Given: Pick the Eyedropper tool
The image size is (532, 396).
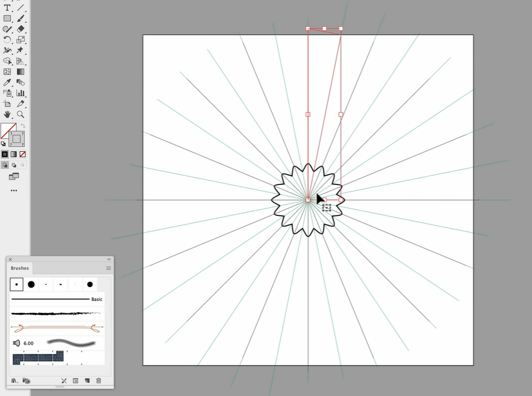Looking at the screenshot, I should pos(7,82).
